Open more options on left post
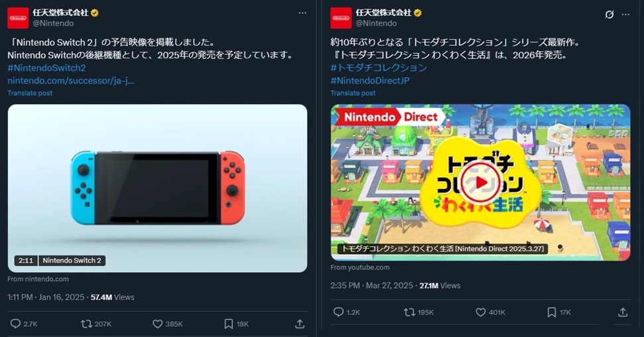 302,13
